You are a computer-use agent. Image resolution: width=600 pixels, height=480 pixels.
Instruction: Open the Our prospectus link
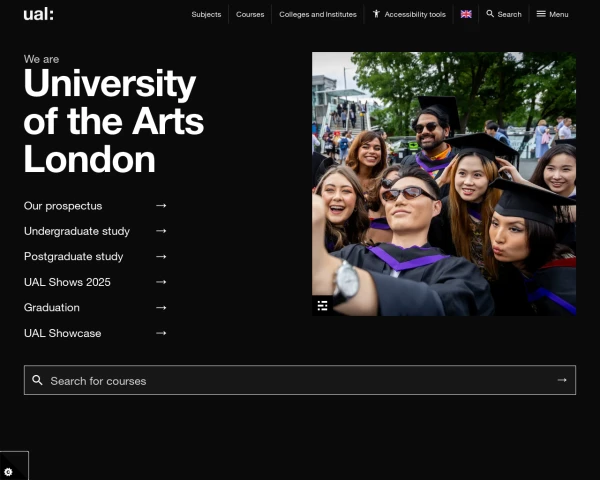point(63,206)
